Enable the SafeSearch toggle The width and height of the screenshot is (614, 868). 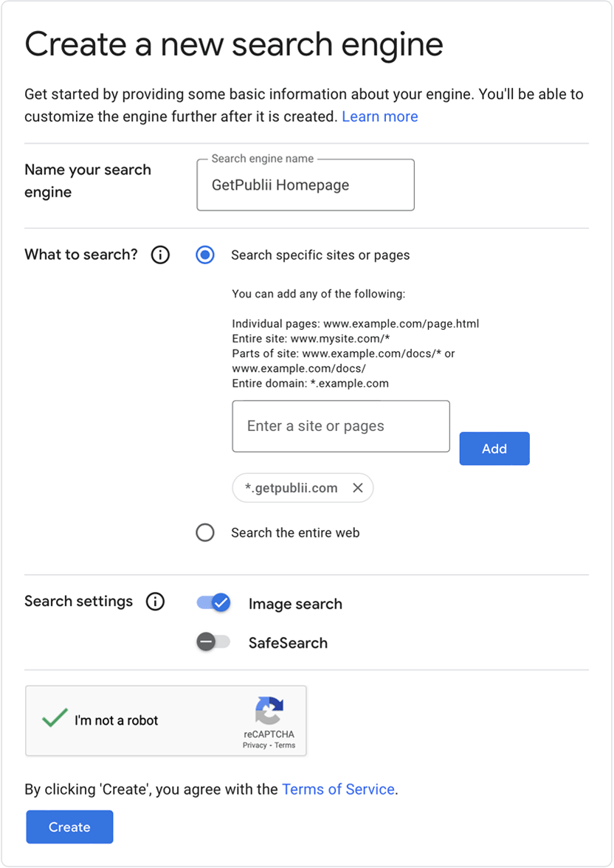pyautogui.click(x=213, y=642)
